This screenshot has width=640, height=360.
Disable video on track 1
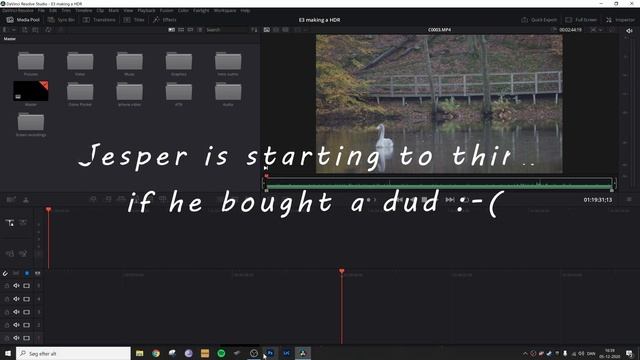(x=27, y=338)
